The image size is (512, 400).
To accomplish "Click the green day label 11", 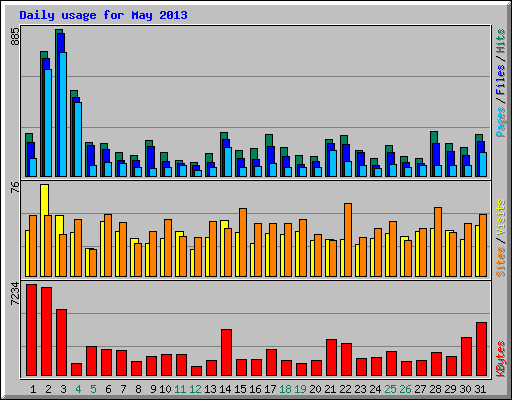I will click(x=180, y=389).
